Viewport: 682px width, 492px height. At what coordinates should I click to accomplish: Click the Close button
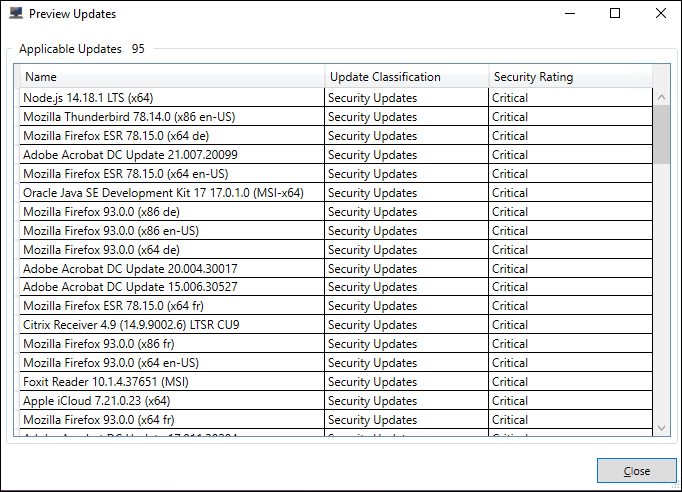(636, 471)
